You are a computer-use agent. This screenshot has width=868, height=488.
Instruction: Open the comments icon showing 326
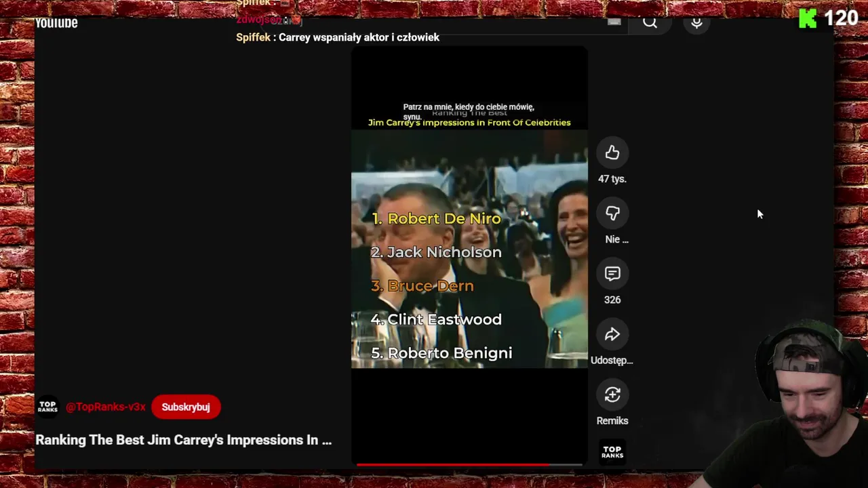pyautogui.click(x=612, y=274)
